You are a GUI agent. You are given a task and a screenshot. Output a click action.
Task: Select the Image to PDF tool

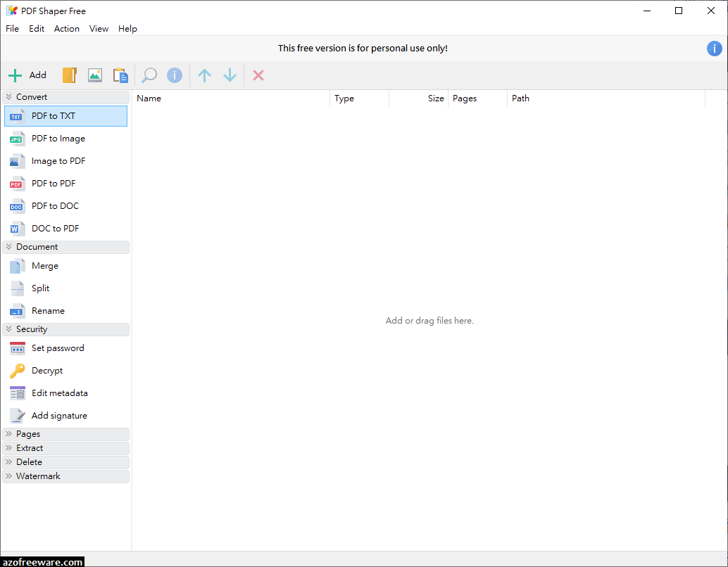pos(66,161)
